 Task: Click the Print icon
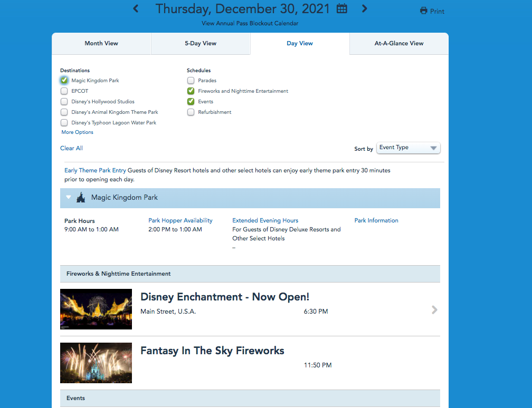coord(423,11)
